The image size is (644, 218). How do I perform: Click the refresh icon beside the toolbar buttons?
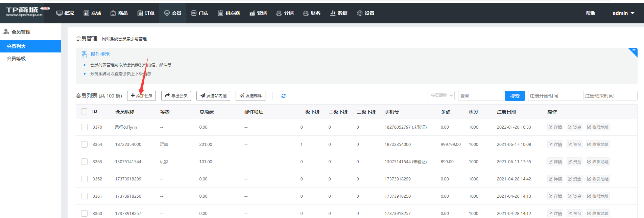click(x=283, y=96)
